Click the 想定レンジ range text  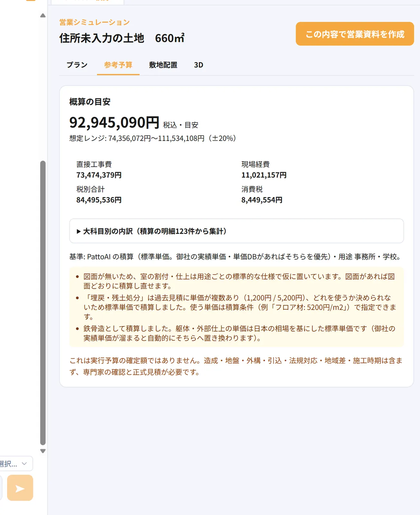coord(153,138)
